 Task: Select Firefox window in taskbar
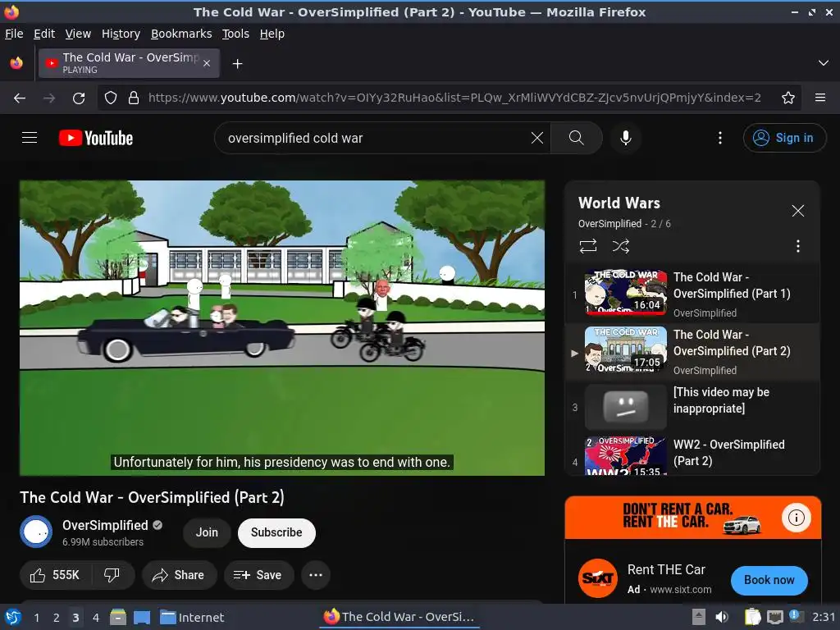pyautogui.click(x=399, y=617)
